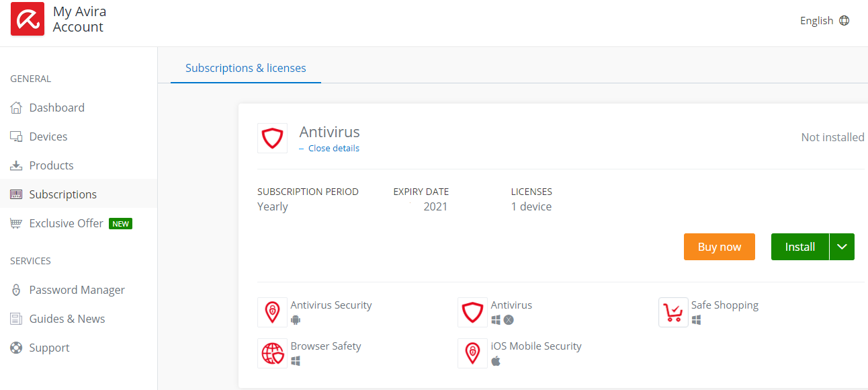868x390 pixels.
Task: Open the English language selector
Action: [x=825, y=20]
